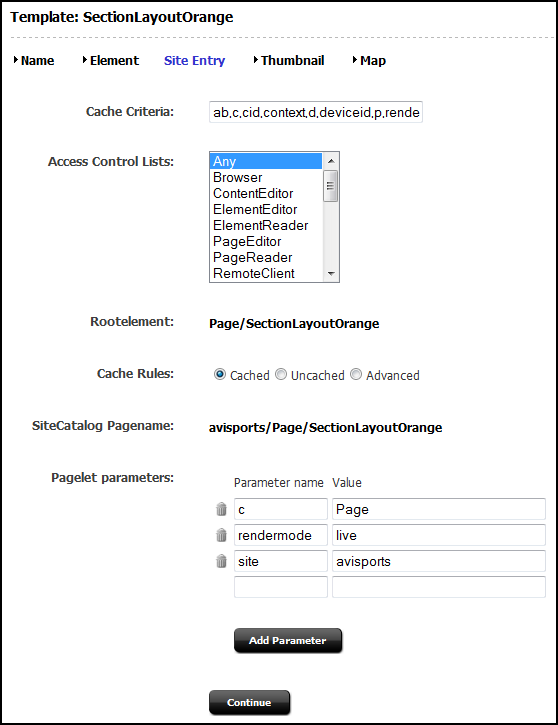Viewport: 558px width, 725px height.
Task: Choose the Advanced cache rule option
Action: tap(356, 374)
